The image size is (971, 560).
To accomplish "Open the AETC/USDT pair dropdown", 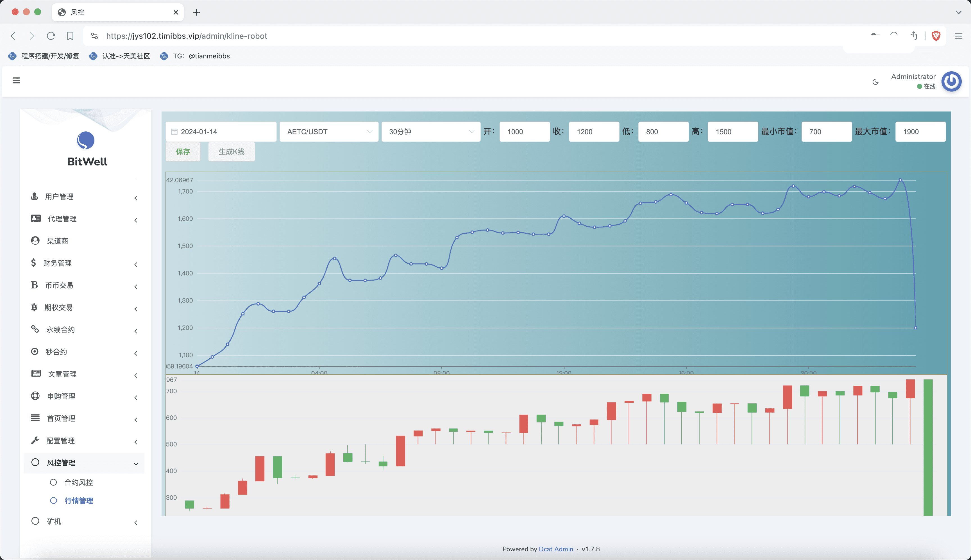I will point(329,131).
